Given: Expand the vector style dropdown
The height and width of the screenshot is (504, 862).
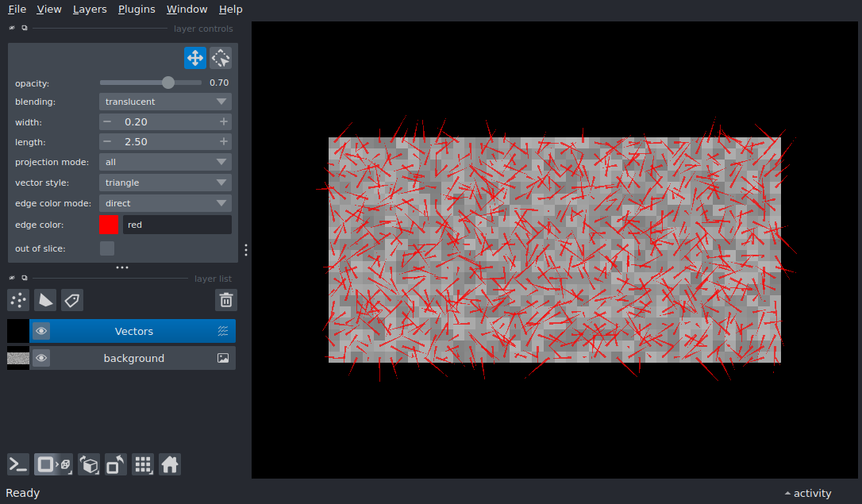Looking at the screenshot, I should 165,183.
